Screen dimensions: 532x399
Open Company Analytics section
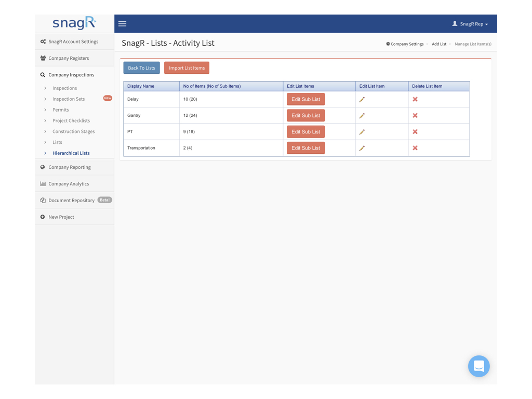74,183
